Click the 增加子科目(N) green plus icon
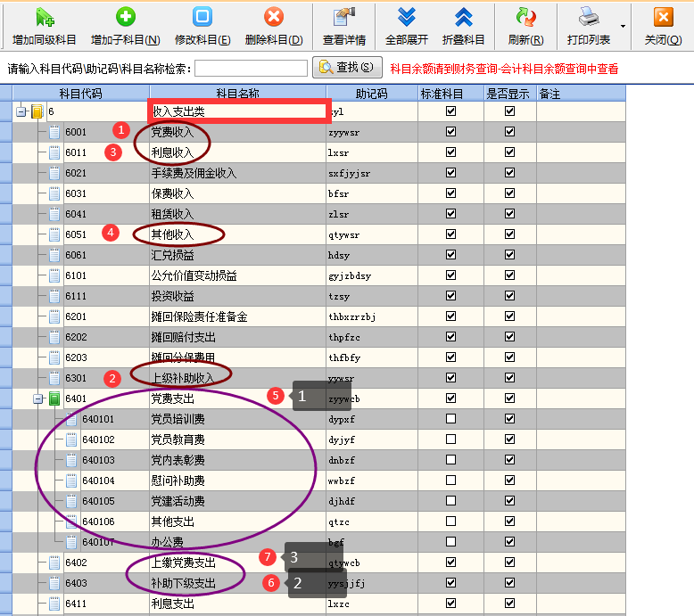 pyautogui.click(x=125, y=17)
